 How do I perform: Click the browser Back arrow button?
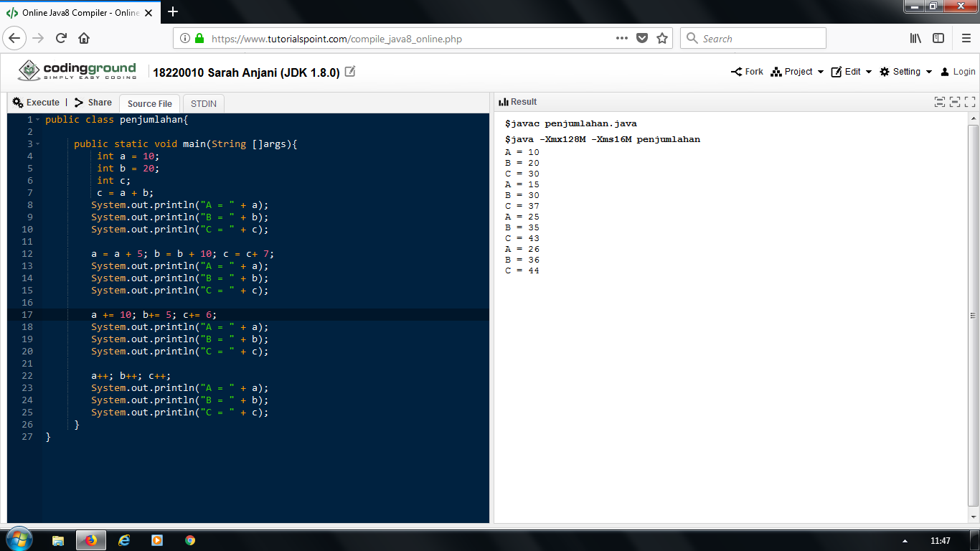tap(16, 38)
